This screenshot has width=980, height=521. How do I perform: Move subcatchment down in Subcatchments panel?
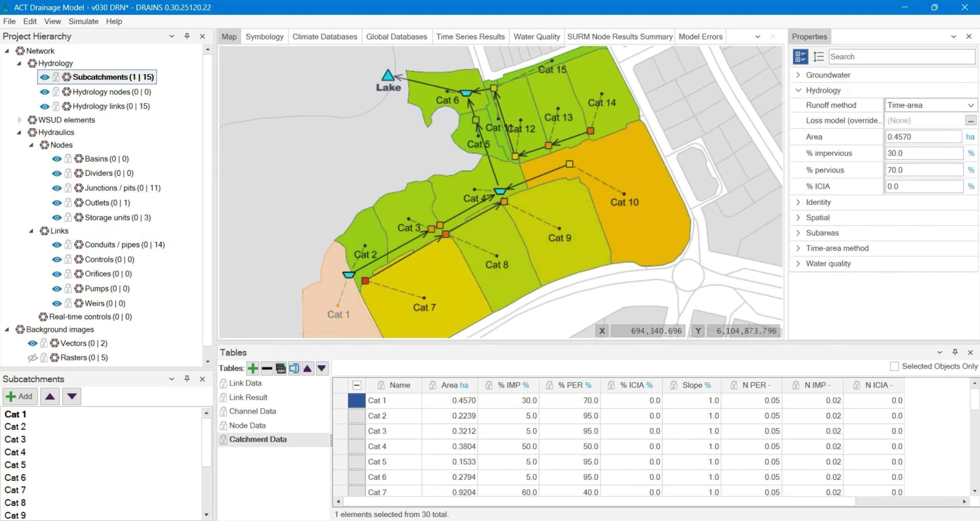coord(72,396)
